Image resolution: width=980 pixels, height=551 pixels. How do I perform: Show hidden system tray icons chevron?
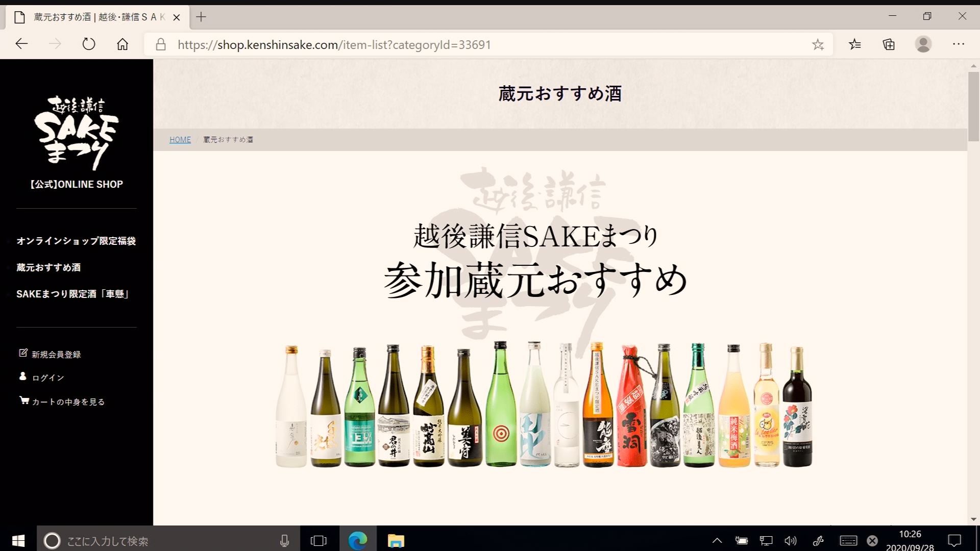[x=717, y=540]
